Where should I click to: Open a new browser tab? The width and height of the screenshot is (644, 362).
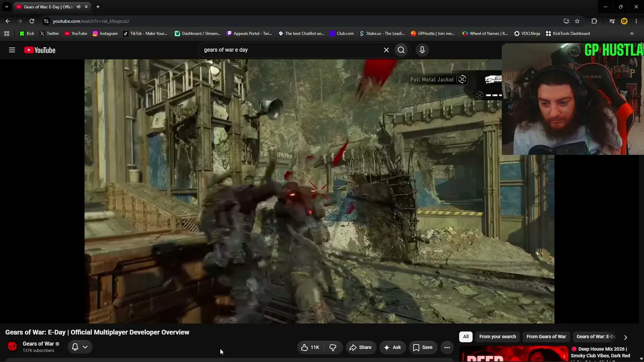98,7
